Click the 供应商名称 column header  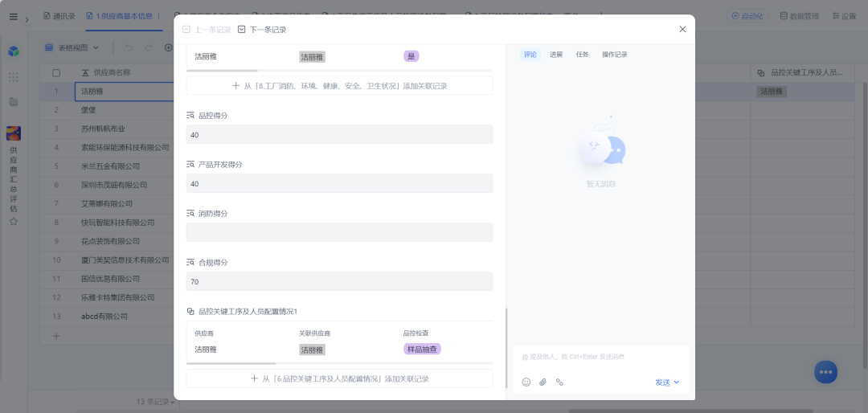click(113, 72)
